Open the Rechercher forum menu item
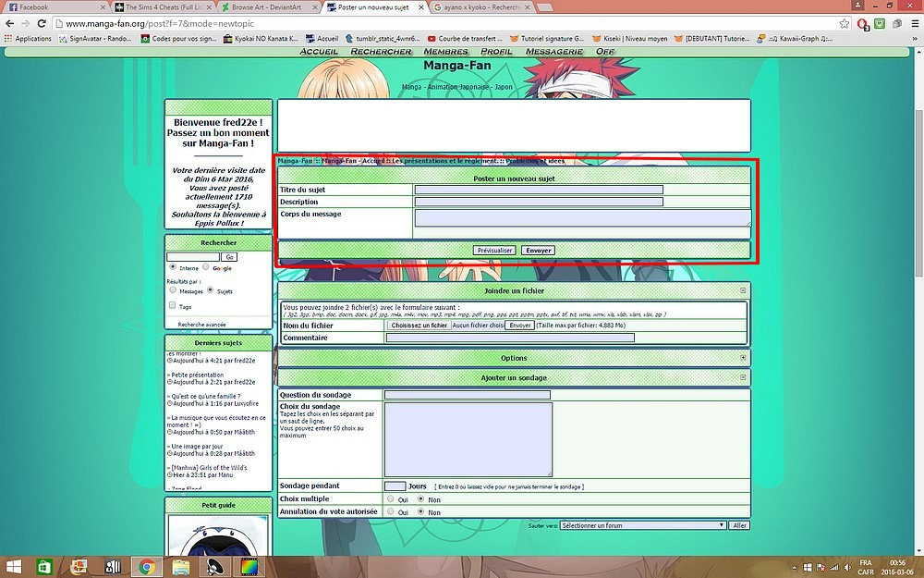924x578 pixels. [381, 51]
